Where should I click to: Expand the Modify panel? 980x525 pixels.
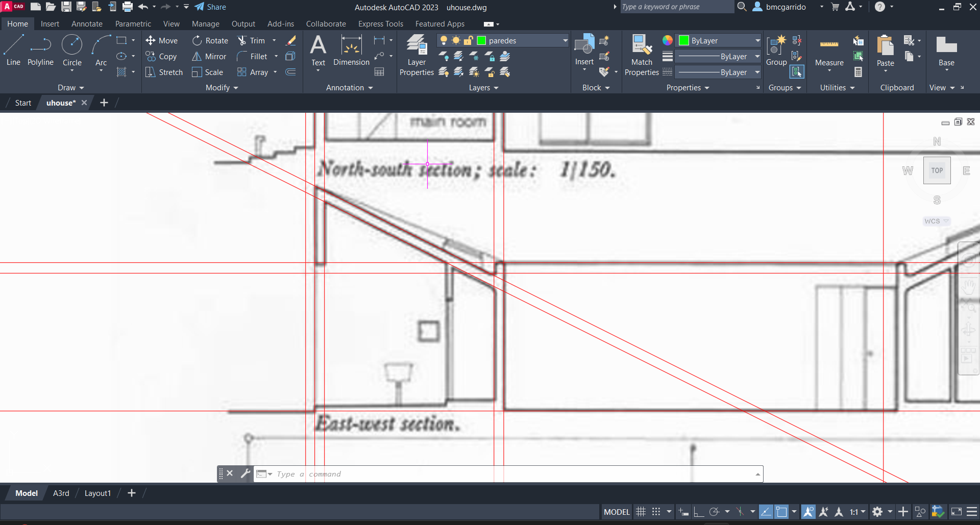(222, 88)
